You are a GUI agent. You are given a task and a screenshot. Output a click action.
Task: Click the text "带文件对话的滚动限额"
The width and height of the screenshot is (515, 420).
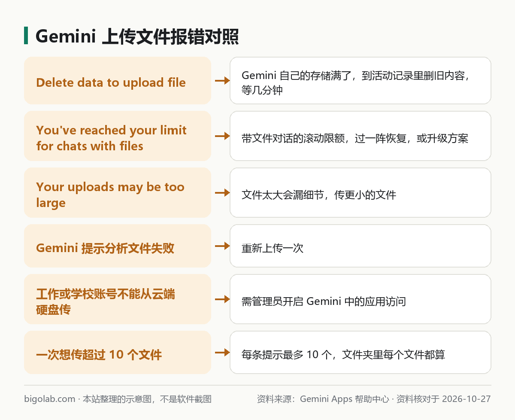coord(293,138)
